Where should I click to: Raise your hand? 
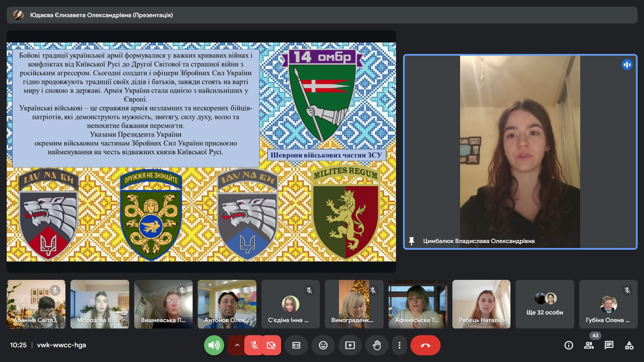tap(377, 345)
